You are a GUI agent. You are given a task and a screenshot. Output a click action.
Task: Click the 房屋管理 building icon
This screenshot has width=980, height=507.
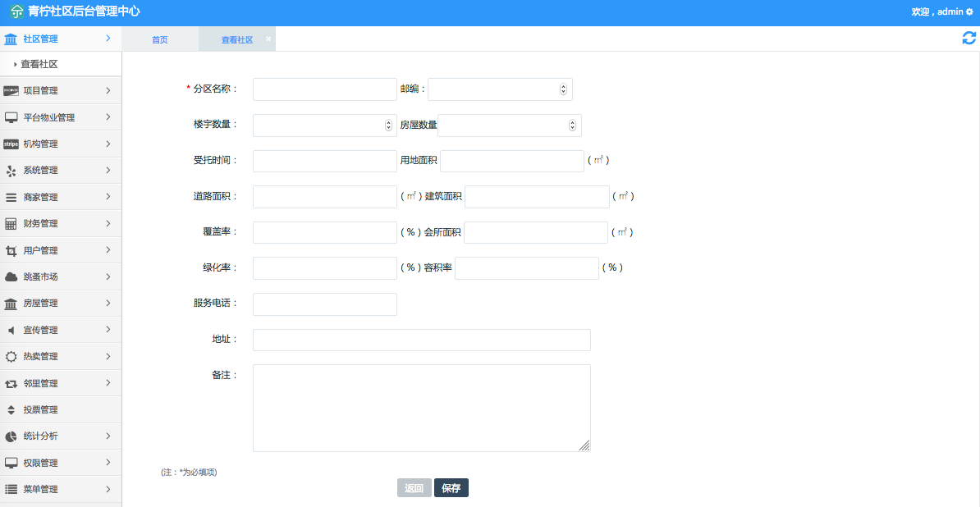pos(11,304)
